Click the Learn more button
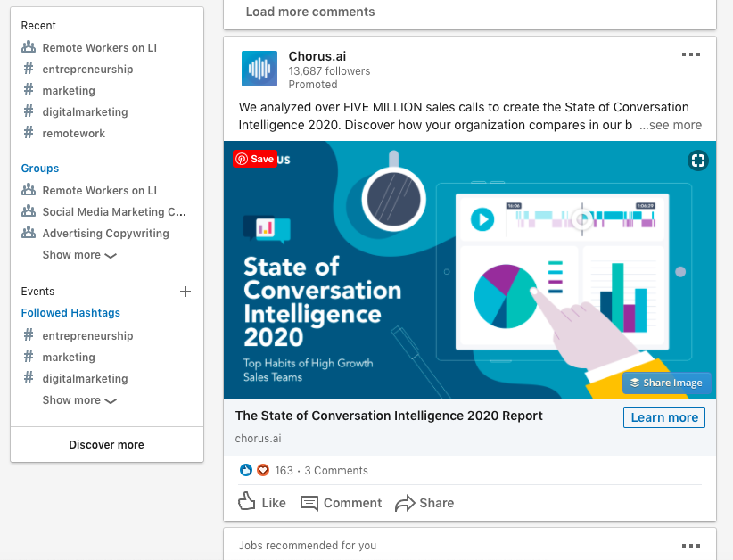Viewport: 733px width, 560px height. (x=664, y=417)
